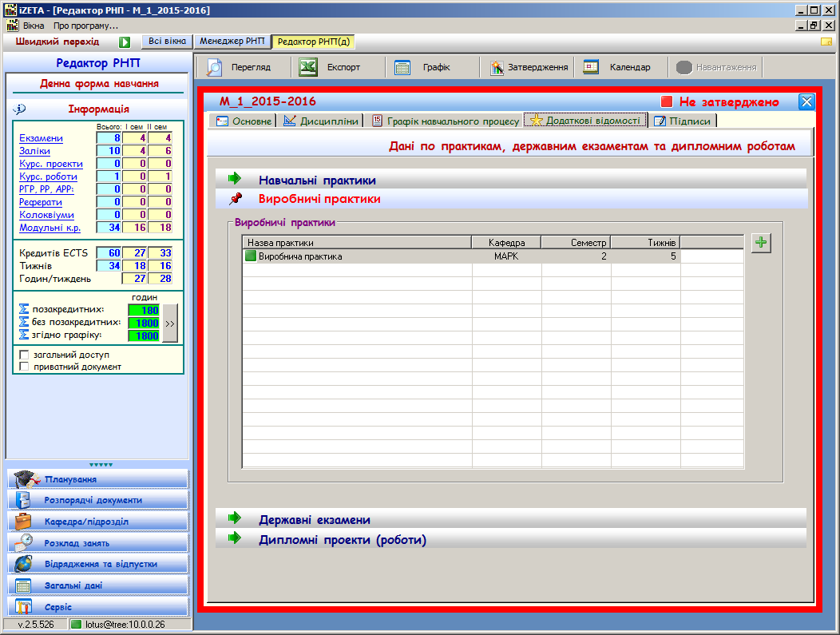Click the МАРК department cell
This screenshot has width=840, height=635.
[x=506, y=256]
